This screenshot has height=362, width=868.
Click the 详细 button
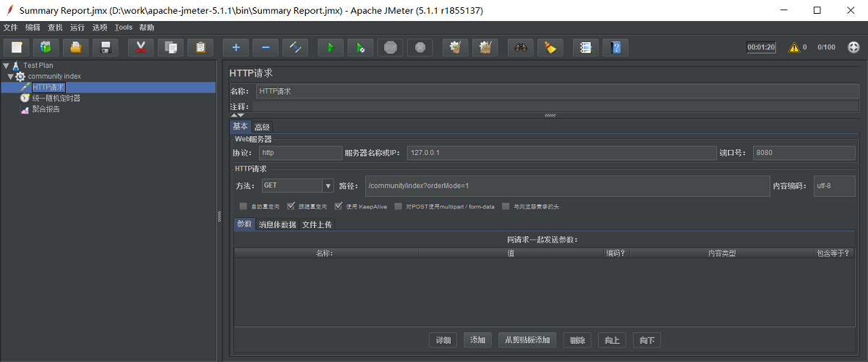point(443,340)
